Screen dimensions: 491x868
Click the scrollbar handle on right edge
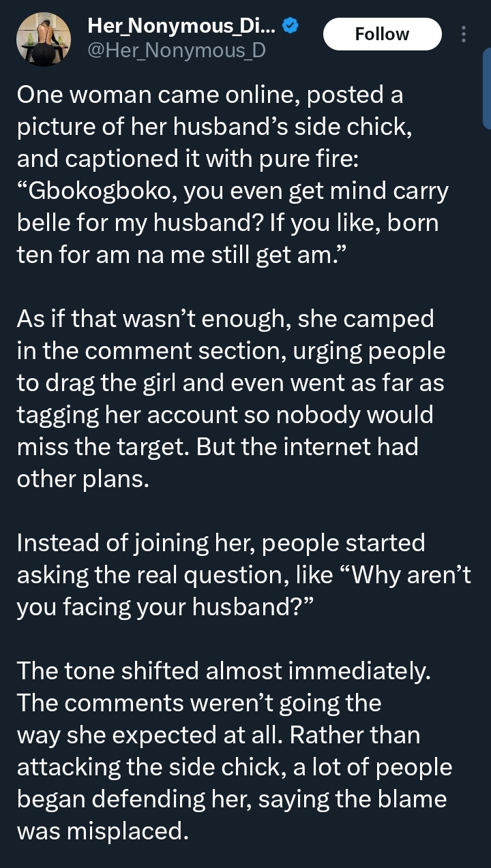coord(487,89)
